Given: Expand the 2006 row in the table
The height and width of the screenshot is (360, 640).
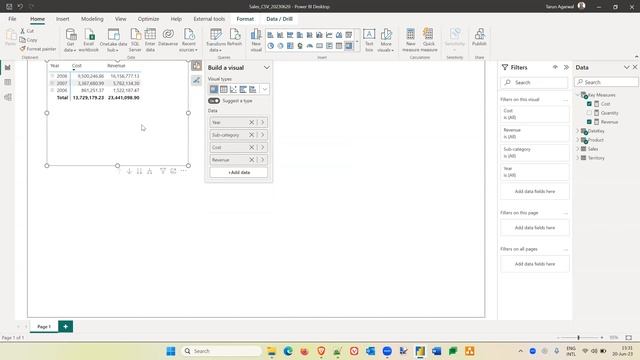Looking at the screenshot, I should (52, 90).
